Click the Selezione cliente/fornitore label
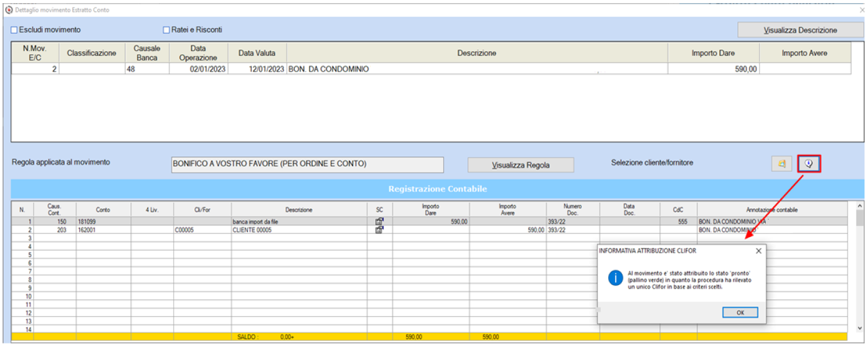The height and width of the screenshot is (346, 868). pos(652,162)
